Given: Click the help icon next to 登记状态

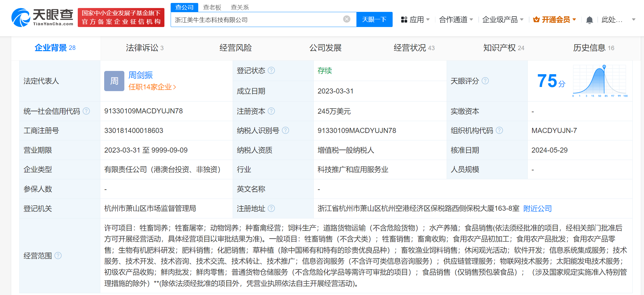Looking at the screenshot, I should coord(271,71).
